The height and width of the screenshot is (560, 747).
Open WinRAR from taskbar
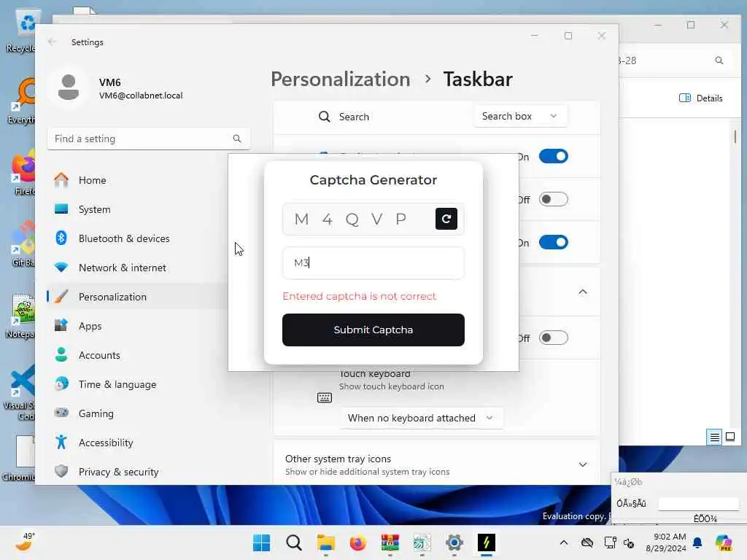[390, 542]
